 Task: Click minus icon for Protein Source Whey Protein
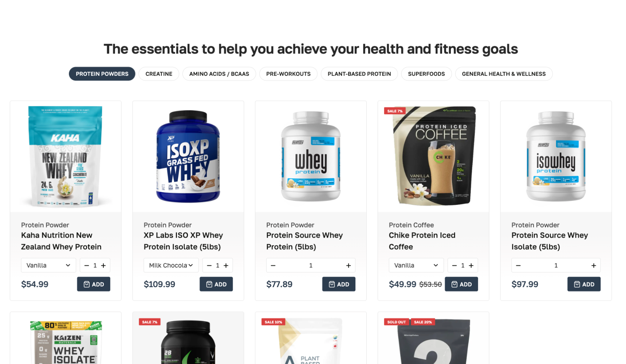click(x=273, y=266)
